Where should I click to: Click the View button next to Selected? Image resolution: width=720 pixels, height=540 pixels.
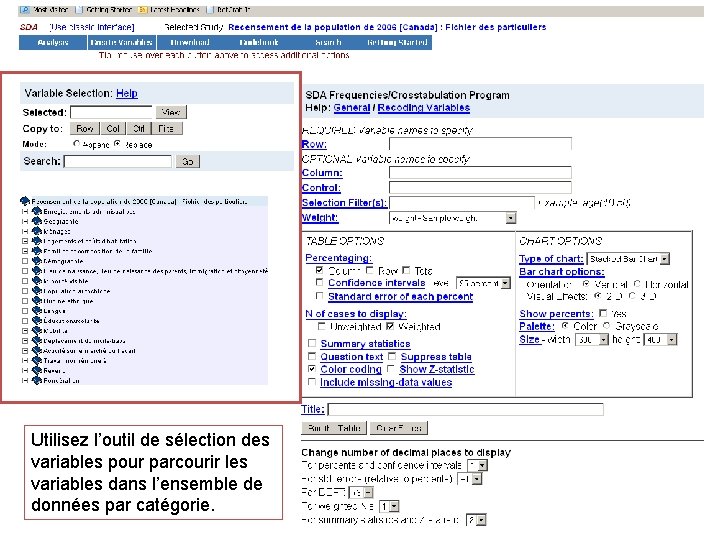tap(171, 112)
